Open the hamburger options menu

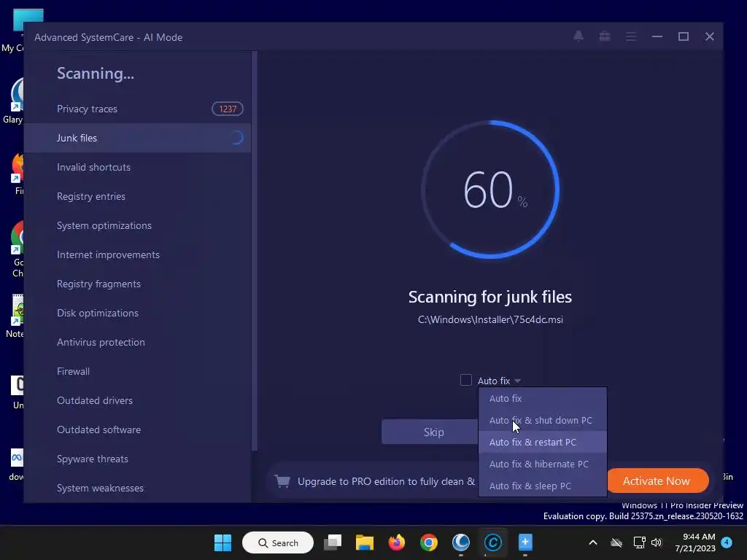click(631, 36)
